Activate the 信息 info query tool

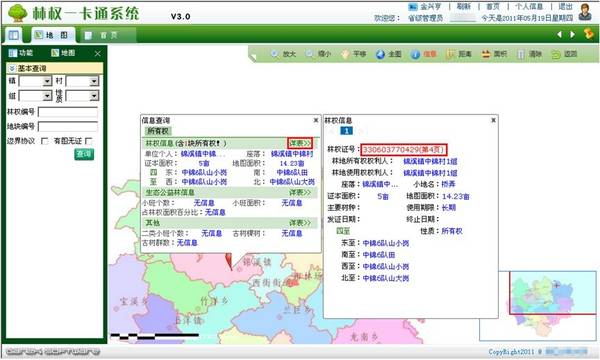[424, 54]
